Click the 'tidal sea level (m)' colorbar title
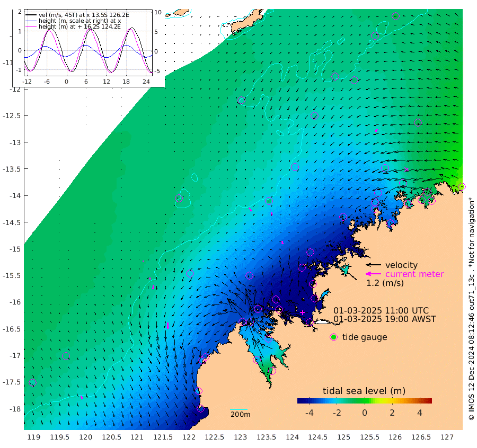477x448 pixels. pos(364,391)
